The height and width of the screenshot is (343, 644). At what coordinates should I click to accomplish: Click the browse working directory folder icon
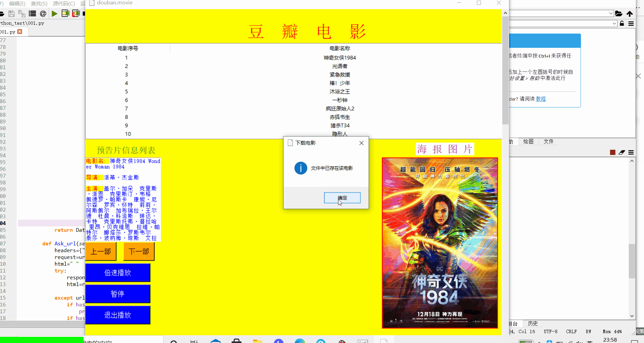pyautogui.click(x=619, y=14)
